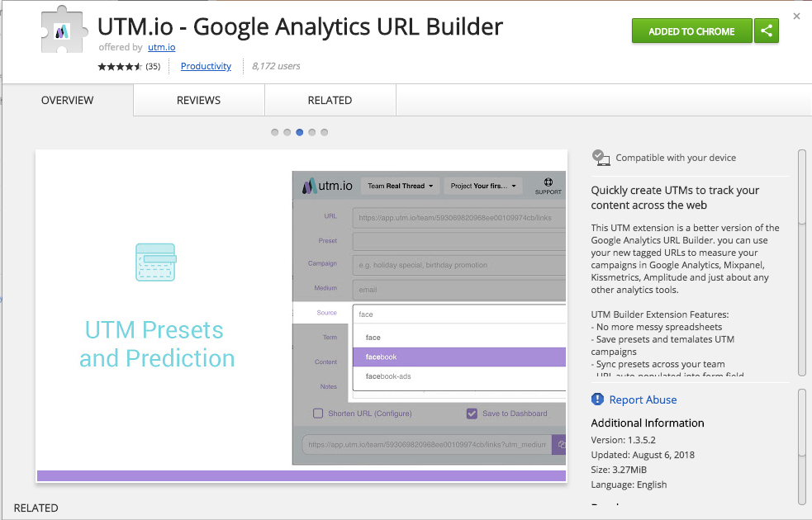812x520 pixels.
Task: Select the third carousel dot
Action: 299,132
